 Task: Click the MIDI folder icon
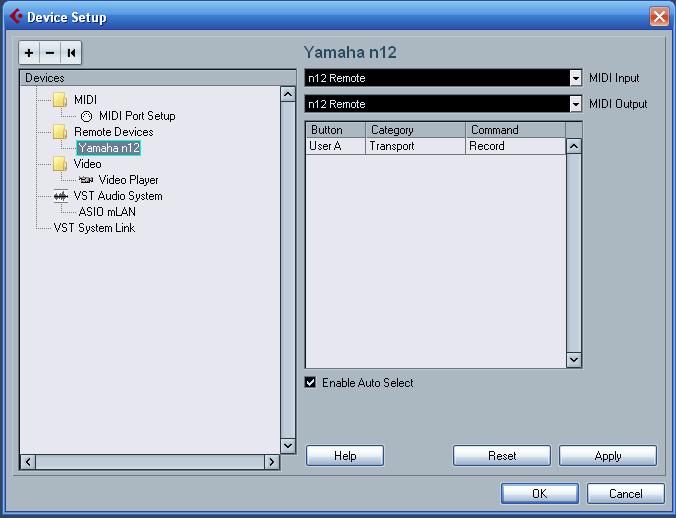click(60, 100)
